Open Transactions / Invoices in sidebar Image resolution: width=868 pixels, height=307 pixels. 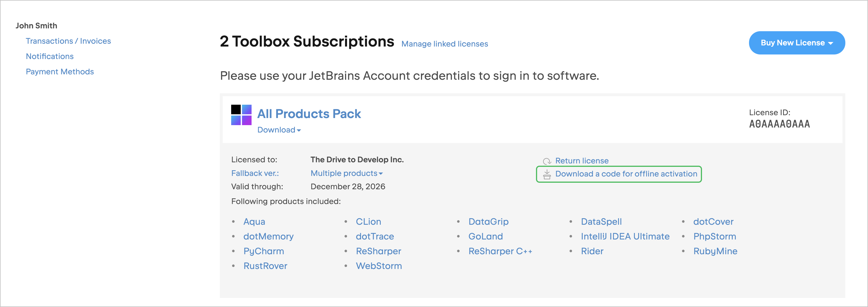68,41
